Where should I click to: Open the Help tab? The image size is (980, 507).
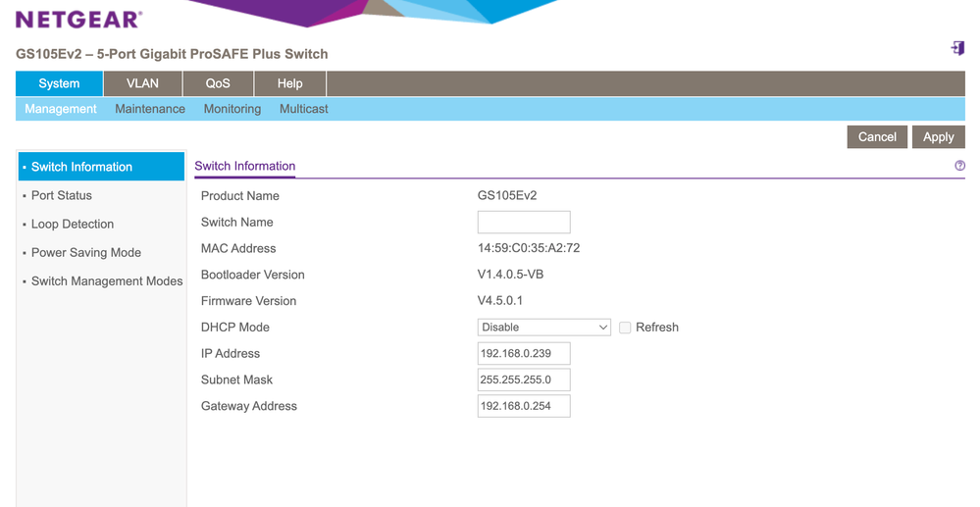coord(290,83)
